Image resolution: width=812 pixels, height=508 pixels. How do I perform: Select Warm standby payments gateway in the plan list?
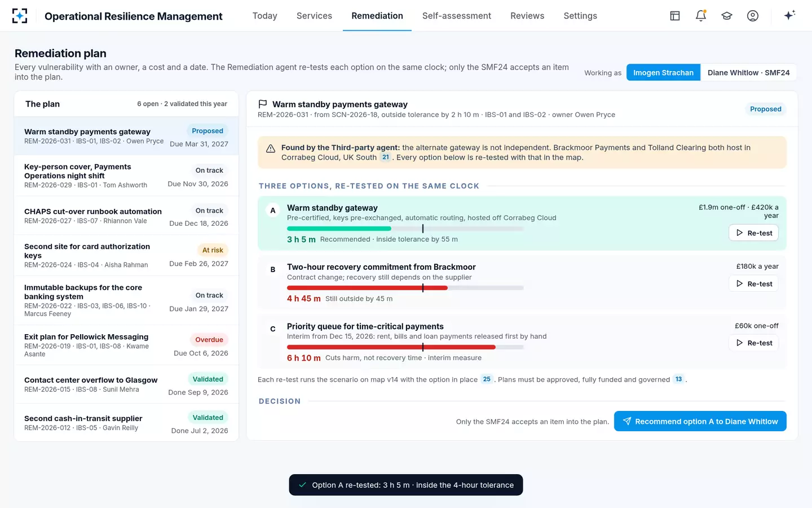coord(126,136)
